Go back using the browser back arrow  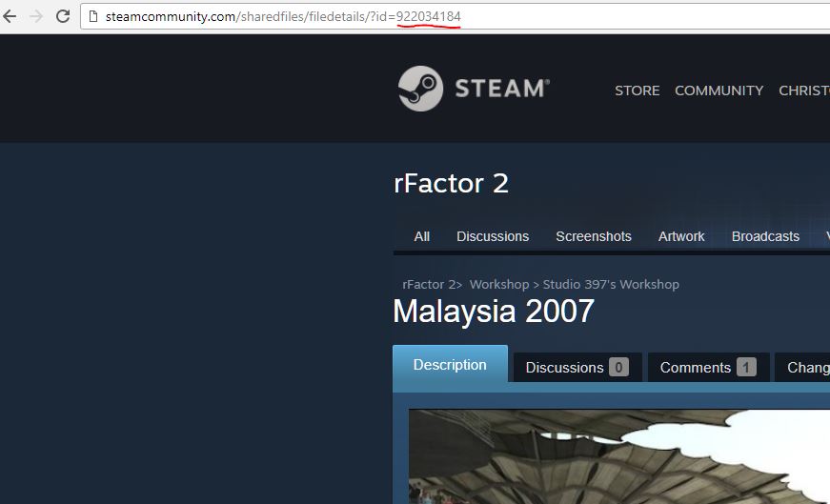[10, 16]
